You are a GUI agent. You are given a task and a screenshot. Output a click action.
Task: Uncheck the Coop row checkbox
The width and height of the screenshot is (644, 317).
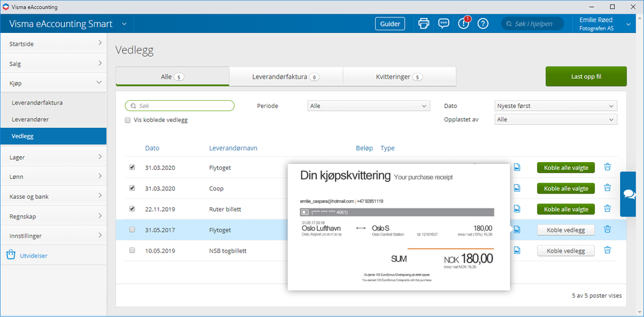click(132, 188)
